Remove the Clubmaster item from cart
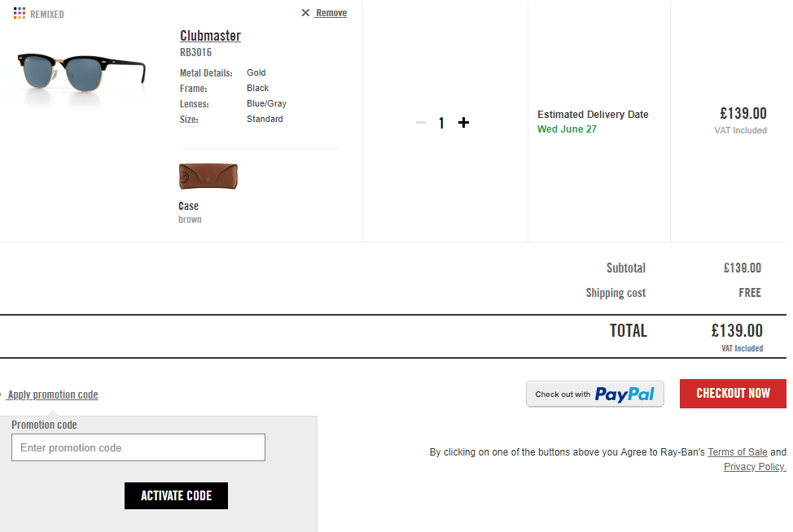Viewport: 793px width, 532px height. [x=331, y=13]
